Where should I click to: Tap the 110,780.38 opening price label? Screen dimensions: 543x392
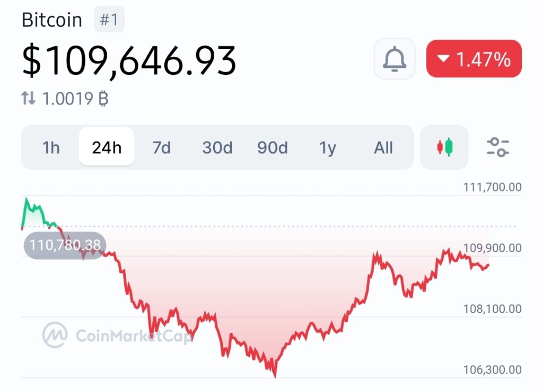[65, 245]
